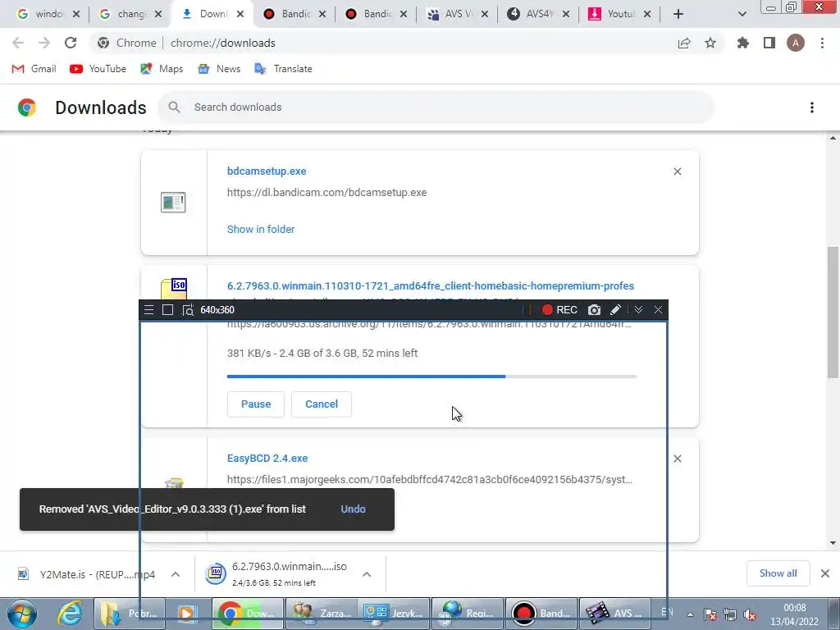Screen dimensions: 840x630
Task: Open the YouTube bookmark
Action: [x=98, y=69]
